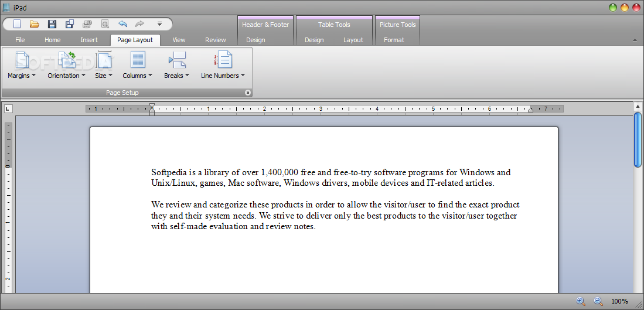Open a file via the folder icon
The height and width of the screenshot is (310, 644).
[x=35, y=24]
